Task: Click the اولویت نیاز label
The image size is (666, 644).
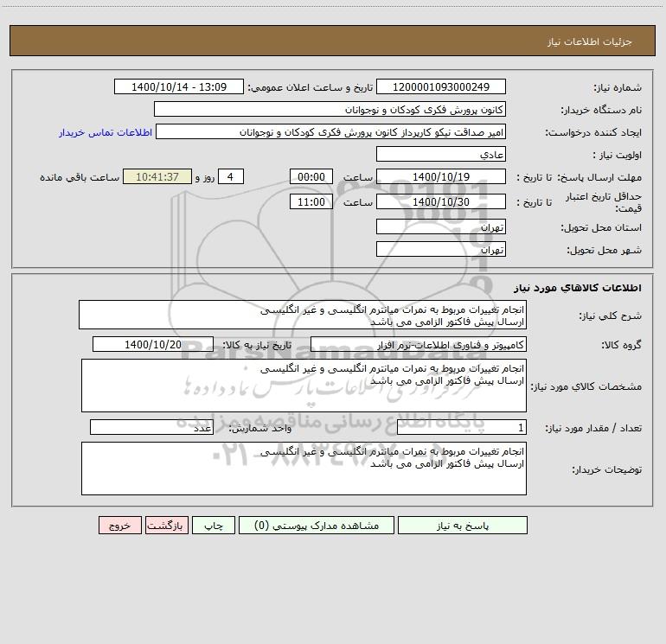Action: tap(618, 155)
